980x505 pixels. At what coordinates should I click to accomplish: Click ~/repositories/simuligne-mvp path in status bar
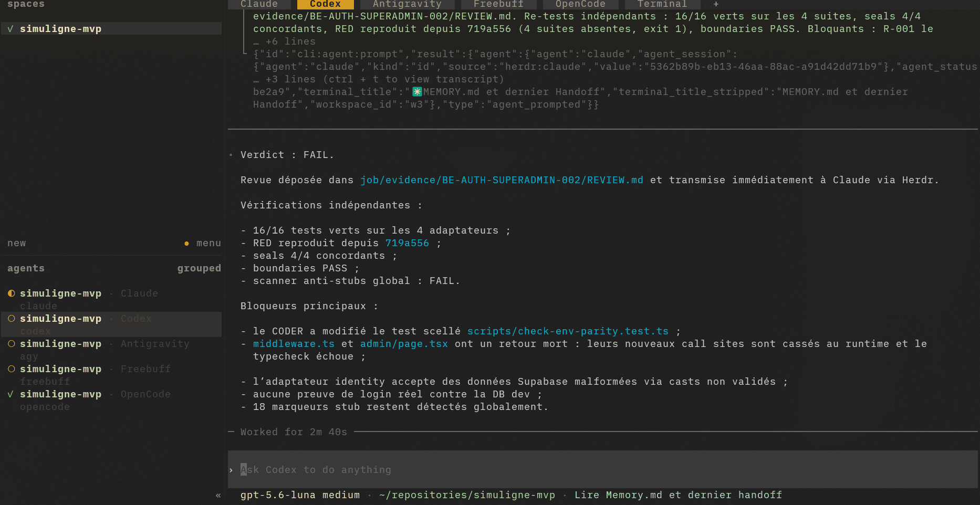pyautogui.click(x=467, y=495)
